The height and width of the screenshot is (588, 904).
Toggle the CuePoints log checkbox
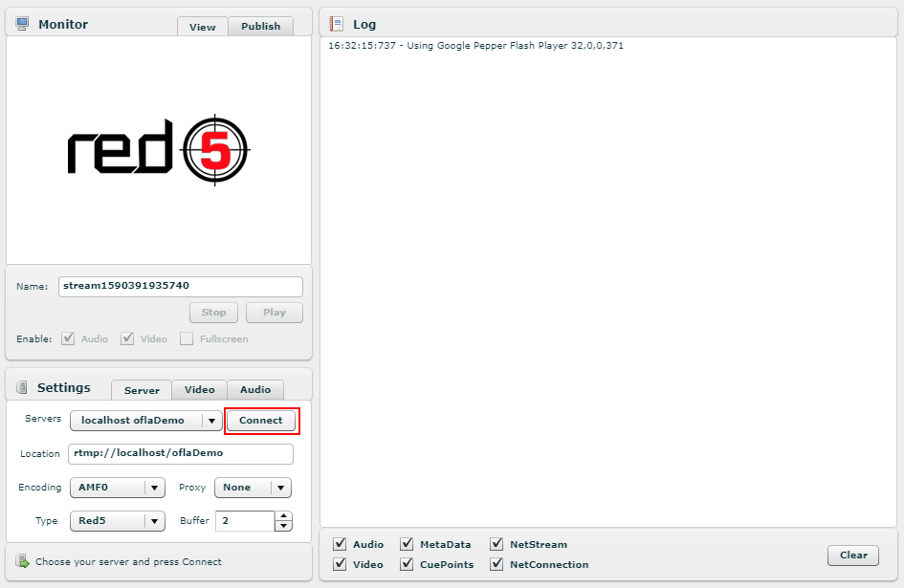click(407, 564)
